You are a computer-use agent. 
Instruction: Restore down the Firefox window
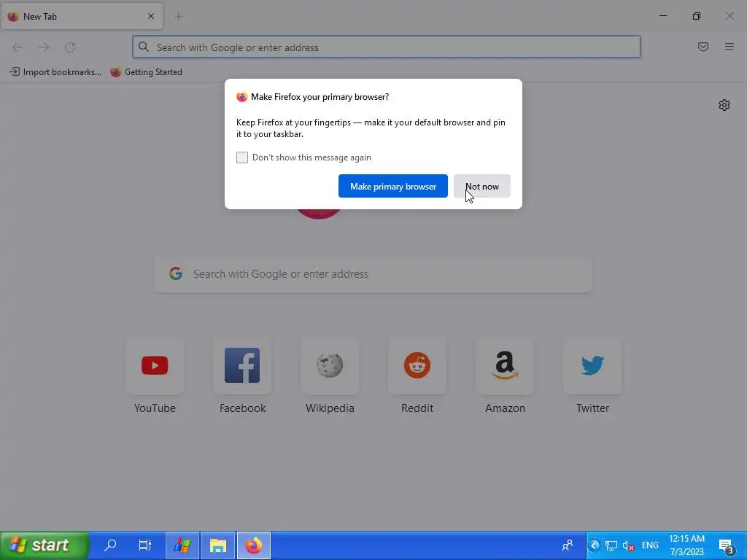pyautogui.click(x=697, y=16)
